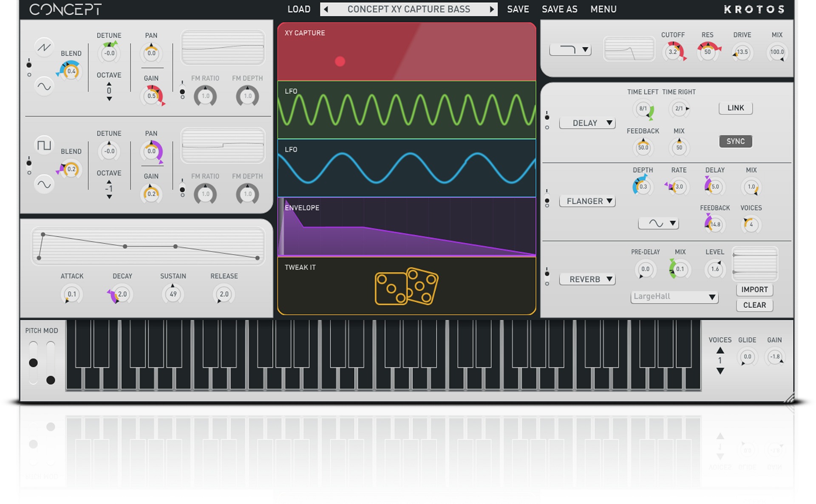Open the filter type dropdown
Viewport: 816px width, 504px height.
click(570, 50)
